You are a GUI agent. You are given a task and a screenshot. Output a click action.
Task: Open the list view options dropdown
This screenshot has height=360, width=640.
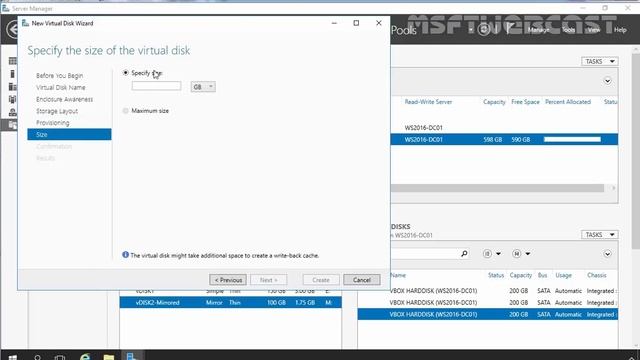[491, 254]
